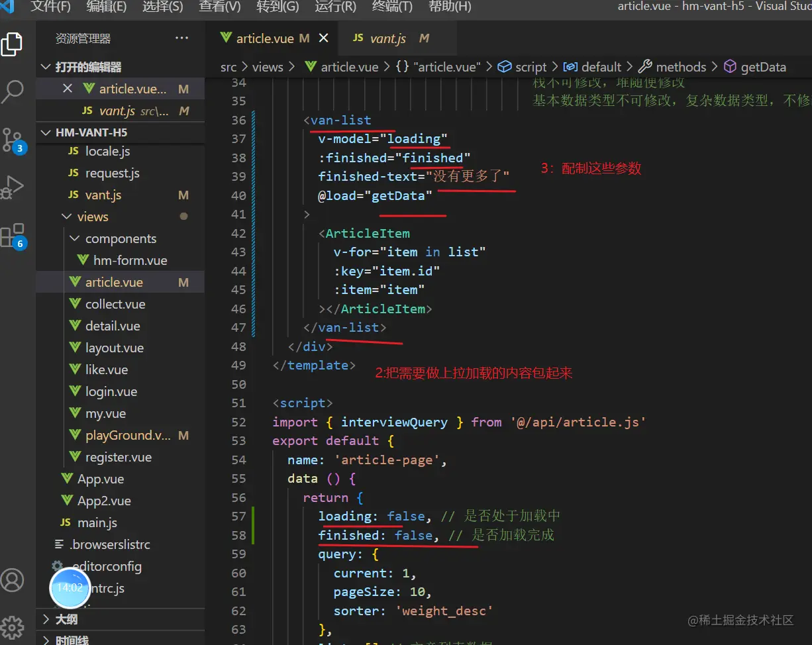Open the Explorer icon in activity bar
The height and width of the screenshot is (645, 812).
coord(13,44)
